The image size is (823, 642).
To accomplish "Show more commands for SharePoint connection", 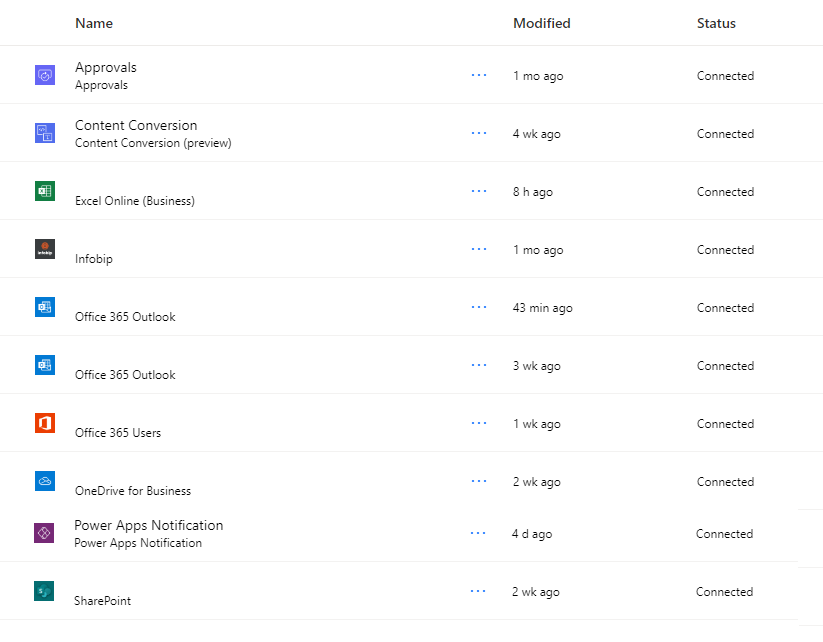I will (x=479, y=591).
